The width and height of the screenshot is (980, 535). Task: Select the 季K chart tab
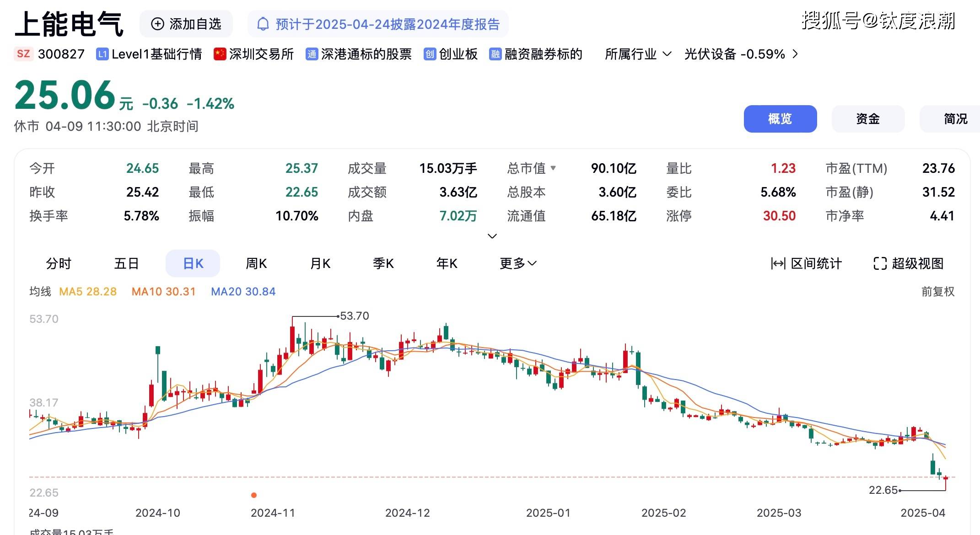pos(383,263)
